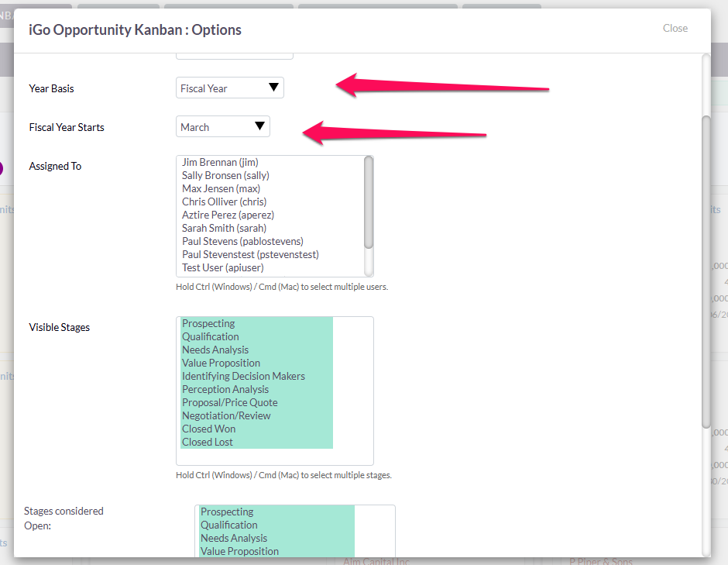Screen dimensions: 728x565
Task: Select Value Proposition in Visible Stages
Action: pyautogui.click(x=257, y=363)
